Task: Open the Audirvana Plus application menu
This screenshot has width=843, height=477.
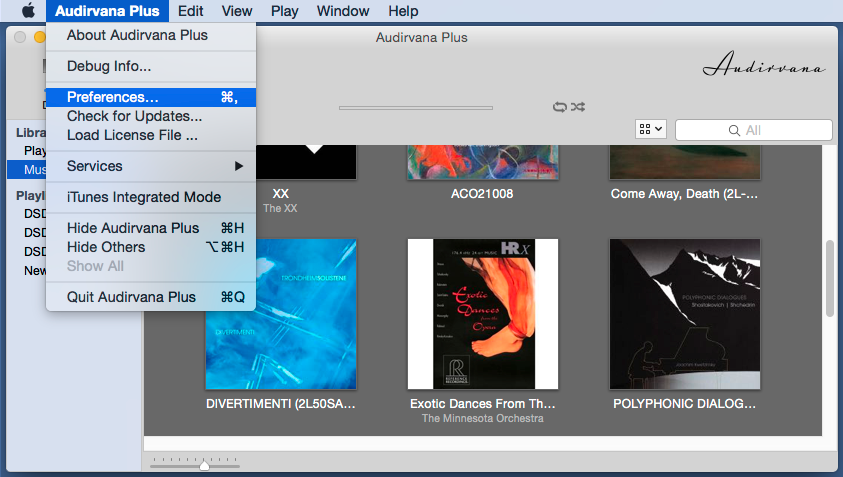Action: 107,11
